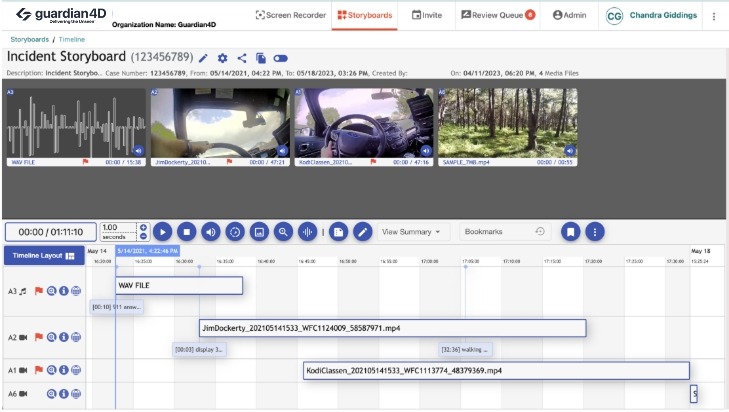Viewport: 729px width, 412px height.
Task: Open the Review Queue tab
Action: tap(498, 15)
